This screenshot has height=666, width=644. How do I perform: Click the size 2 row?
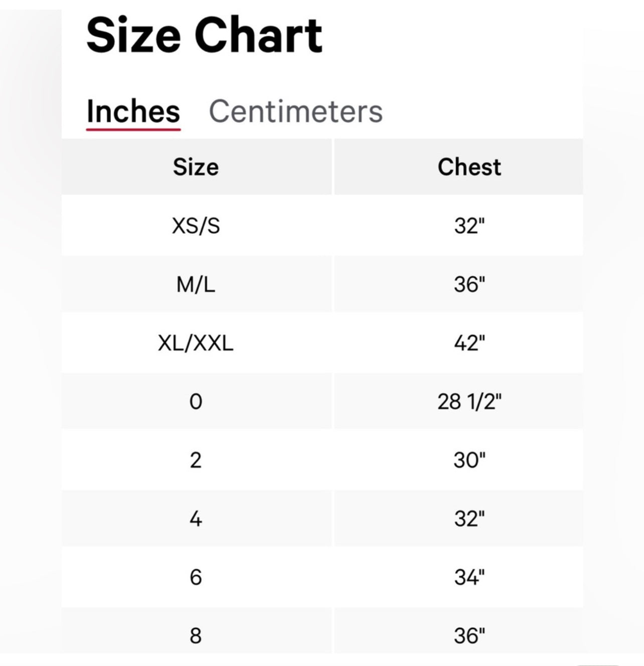point(196,459)
